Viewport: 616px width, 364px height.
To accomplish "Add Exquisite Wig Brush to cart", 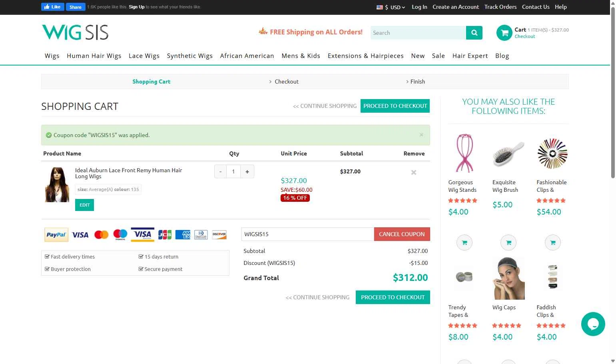I will 508,243.
